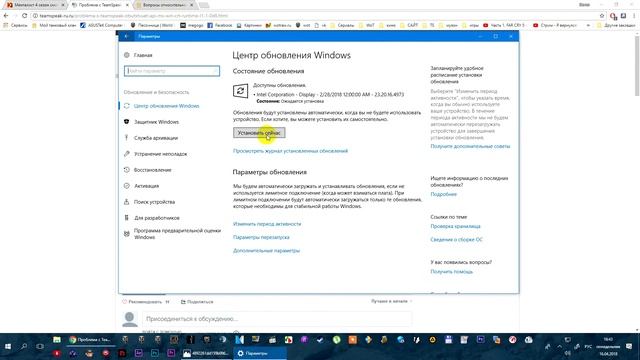This screenshot has height=360, width=640.
Task: Select Центр обновления Windows in sidebar
Action: [167, 106]
